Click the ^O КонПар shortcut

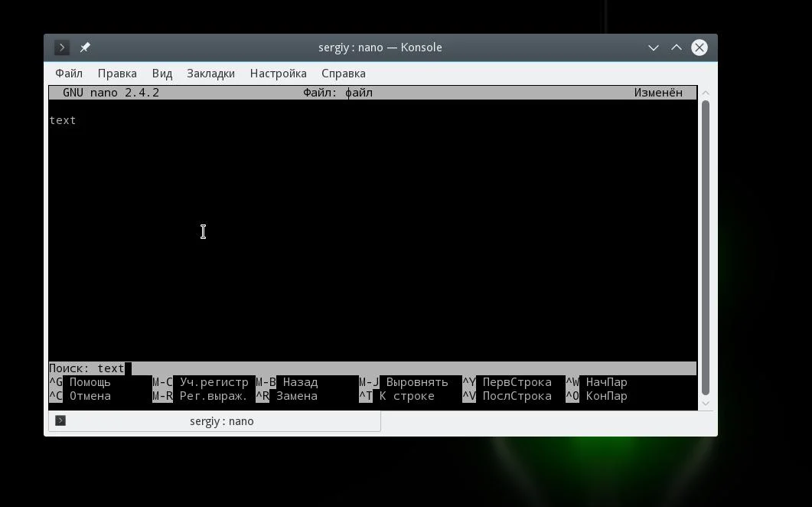coord(597,396)
